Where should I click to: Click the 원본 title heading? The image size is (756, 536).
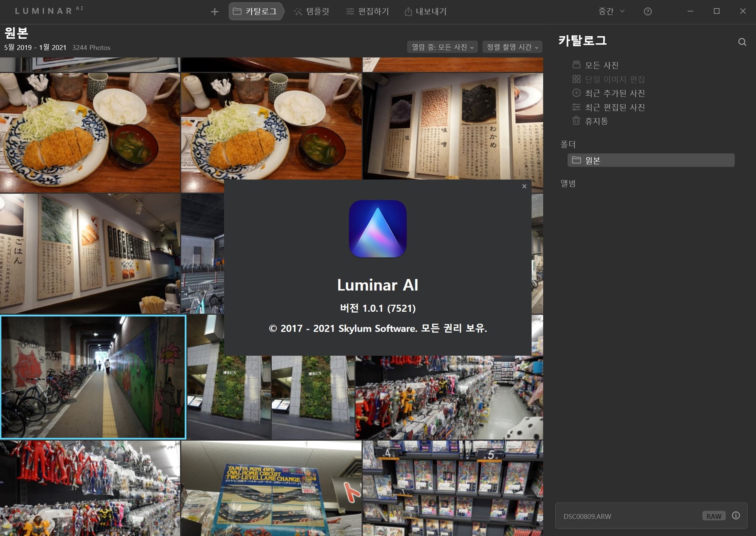(16, 33)
